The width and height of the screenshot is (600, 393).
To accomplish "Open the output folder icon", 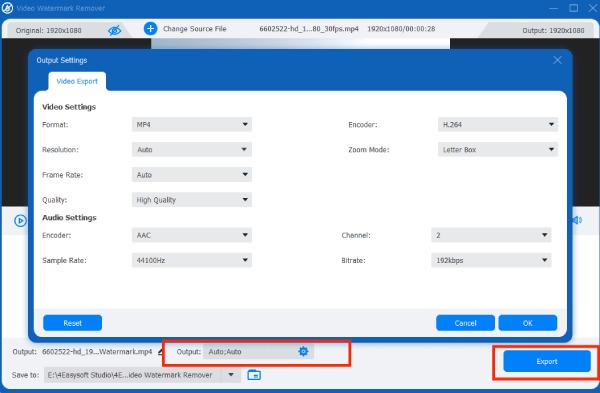I will (x=254, y=375).
